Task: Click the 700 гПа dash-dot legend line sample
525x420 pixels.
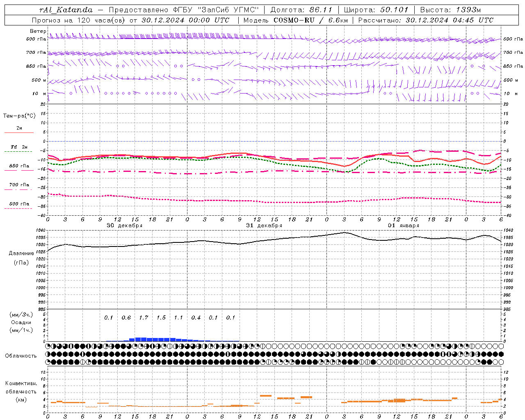Action: [x=18, y=189]
